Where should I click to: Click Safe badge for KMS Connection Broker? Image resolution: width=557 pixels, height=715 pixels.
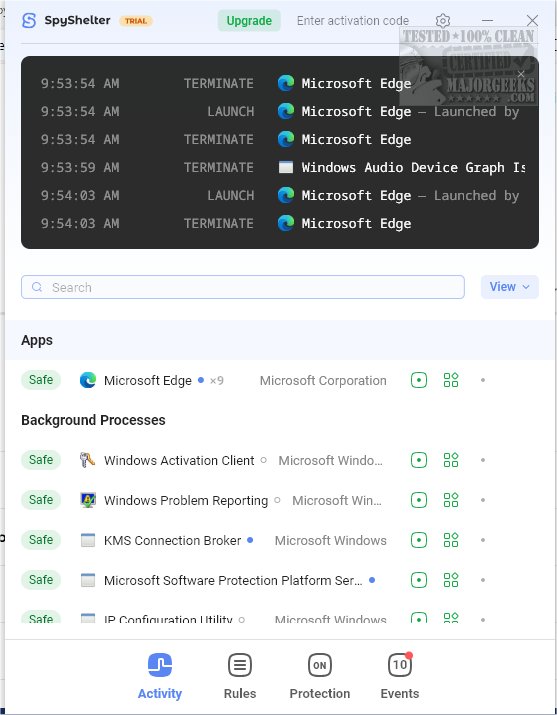[x=41, y=540]
